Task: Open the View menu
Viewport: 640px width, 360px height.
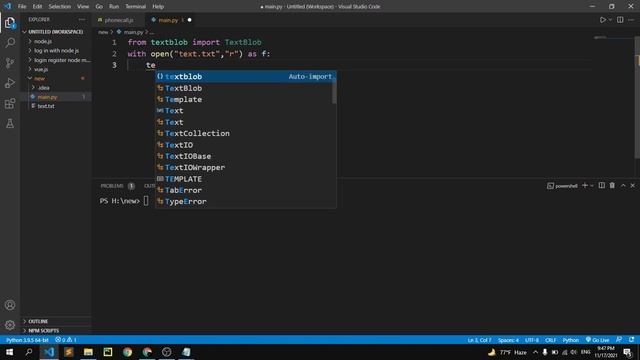Action: 83,7
